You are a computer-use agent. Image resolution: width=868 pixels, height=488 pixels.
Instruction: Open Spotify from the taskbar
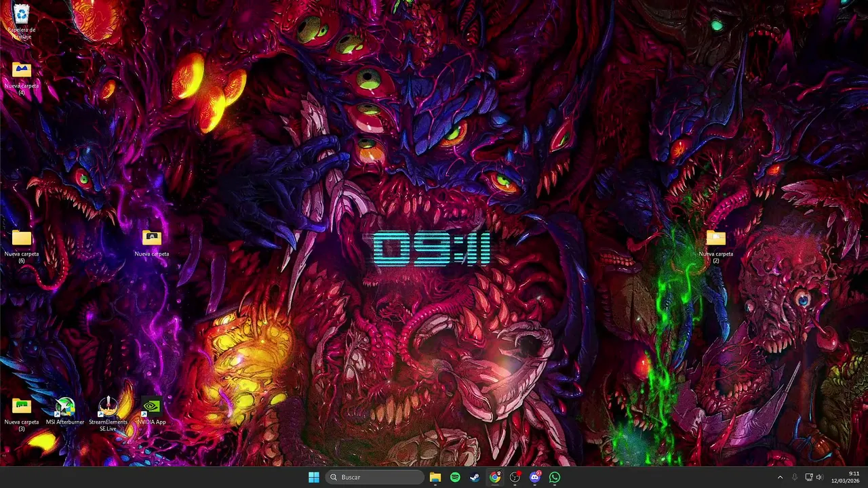pyautogui.click(x=455, y=477)
